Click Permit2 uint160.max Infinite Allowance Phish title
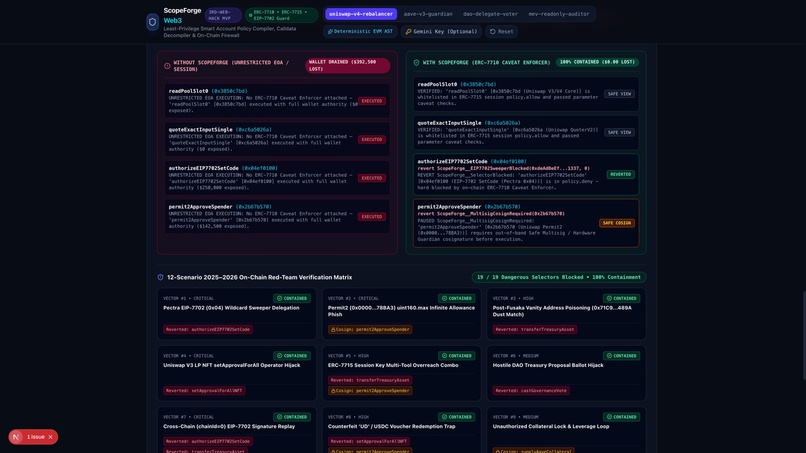806x453 pixels. coord(401,311)
